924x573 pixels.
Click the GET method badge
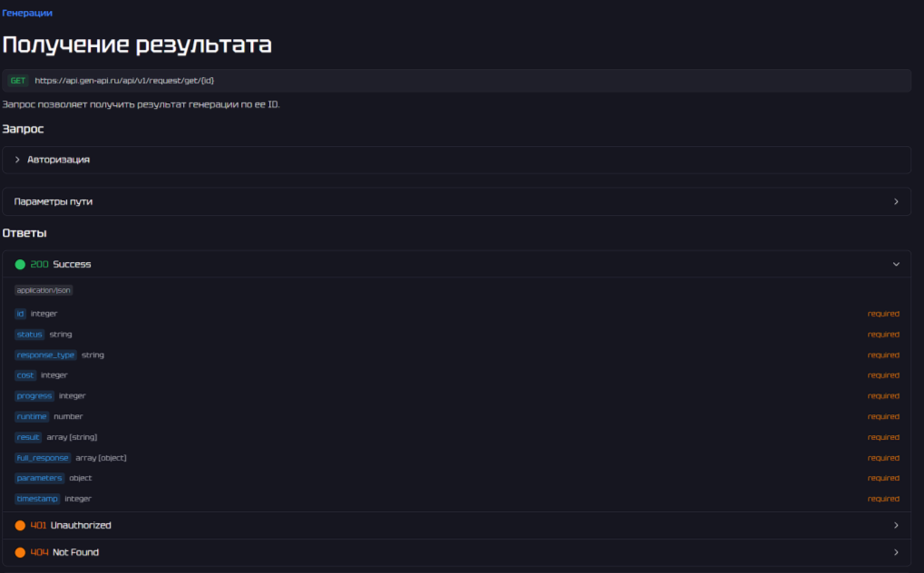[18, 81]
